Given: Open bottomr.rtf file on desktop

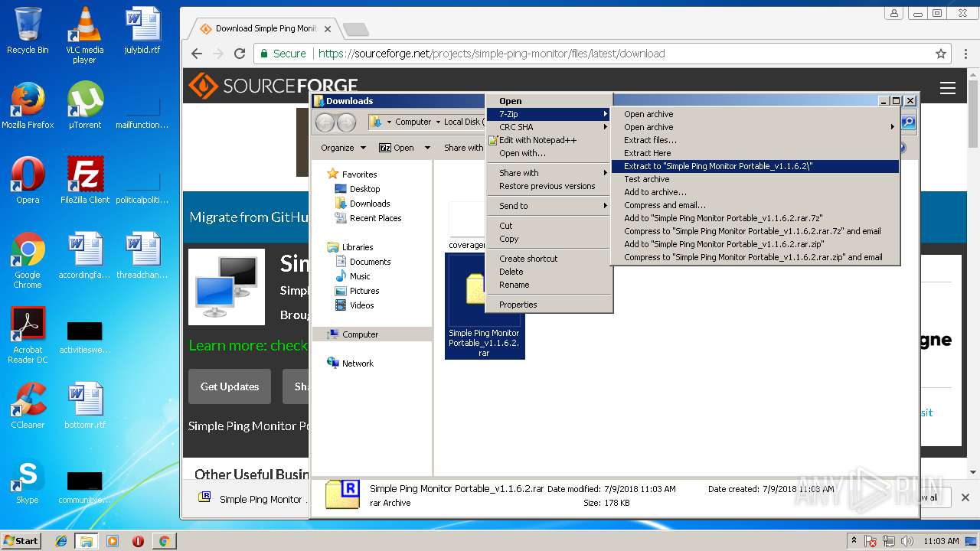Looking at the screenshot, I should coord(85,406).
